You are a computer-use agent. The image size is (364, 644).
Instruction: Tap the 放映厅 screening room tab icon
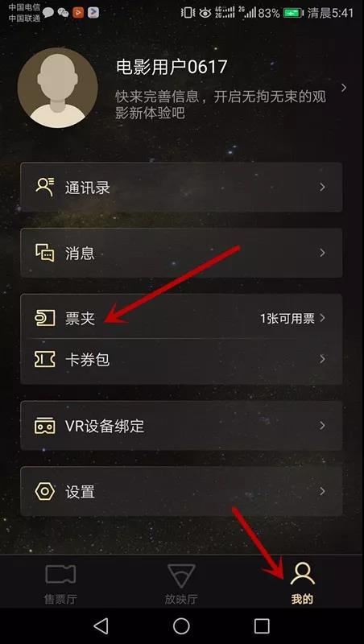(x=181, y=575)
